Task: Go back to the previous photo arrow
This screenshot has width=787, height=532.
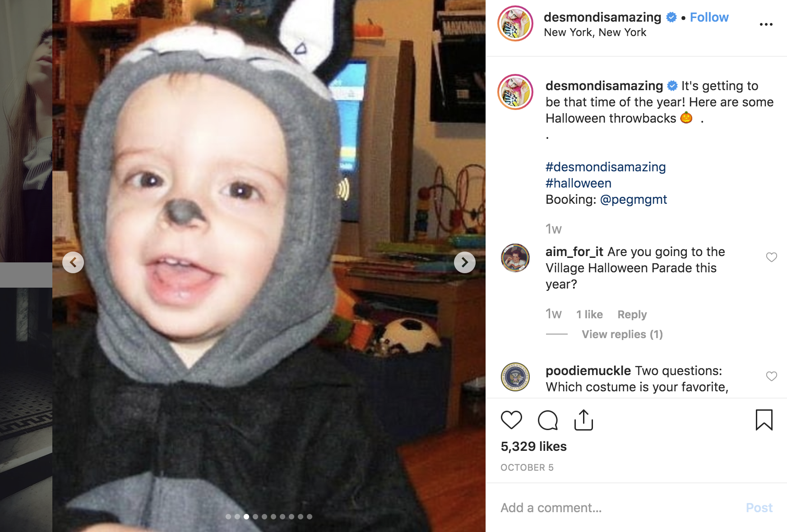Action: 73,262
